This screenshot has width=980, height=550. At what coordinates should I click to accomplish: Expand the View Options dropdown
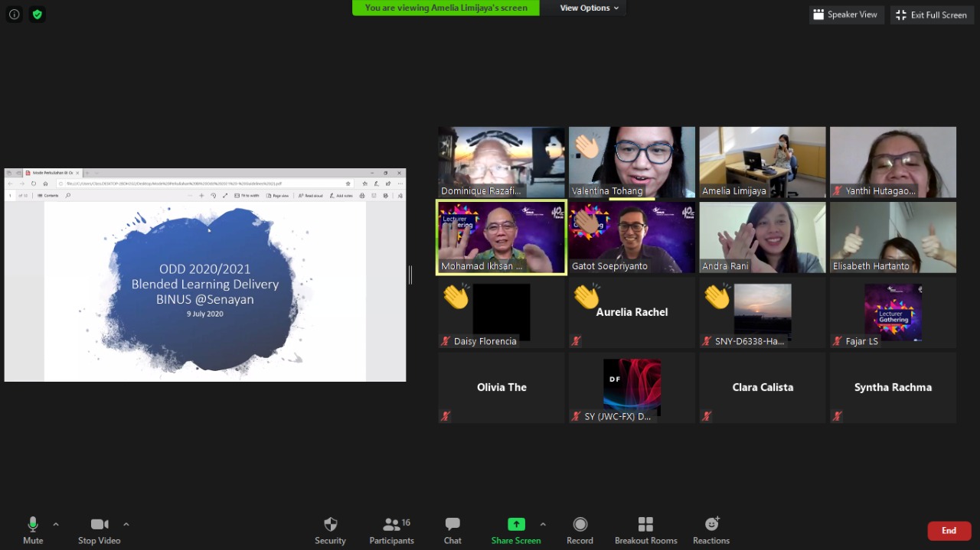[589, 8]
